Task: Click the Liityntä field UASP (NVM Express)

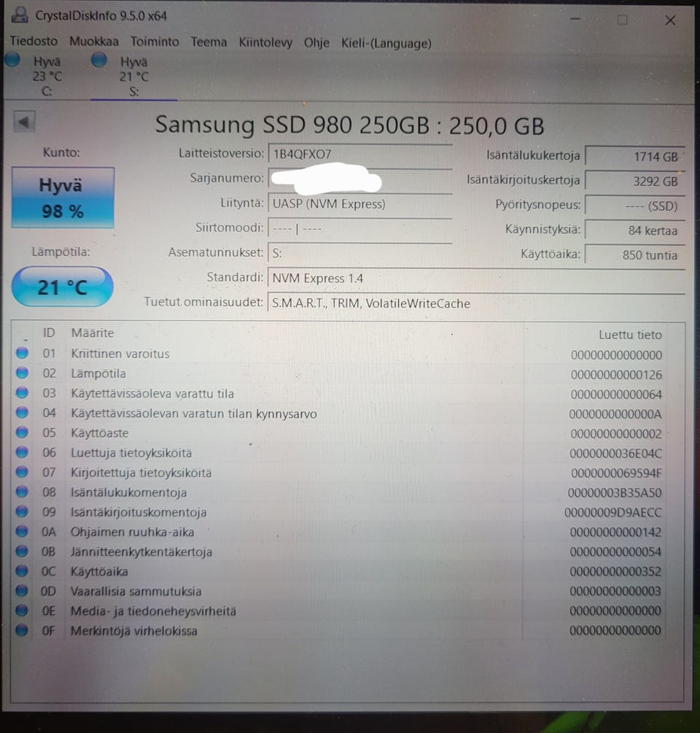Action: [360, 203]
